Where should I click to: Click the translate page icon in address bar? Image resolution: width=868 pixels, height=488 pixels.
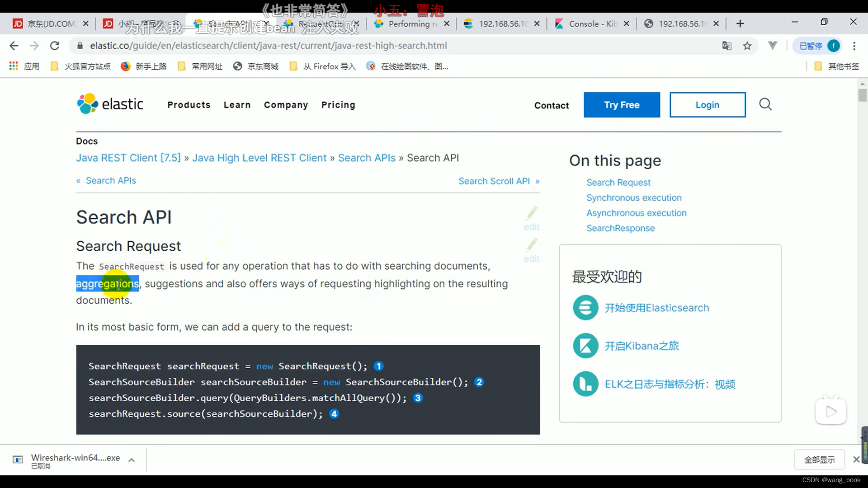pos(726,46)
